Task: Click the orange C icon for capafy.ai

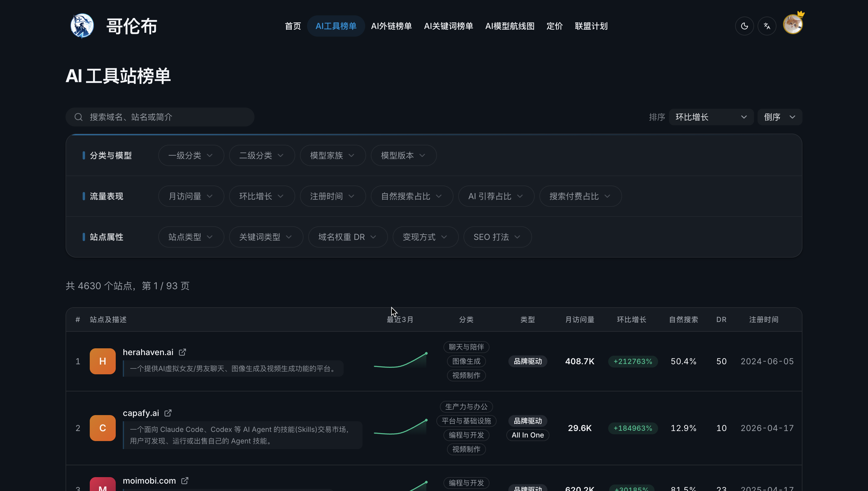Action: [x=103, y=428]
